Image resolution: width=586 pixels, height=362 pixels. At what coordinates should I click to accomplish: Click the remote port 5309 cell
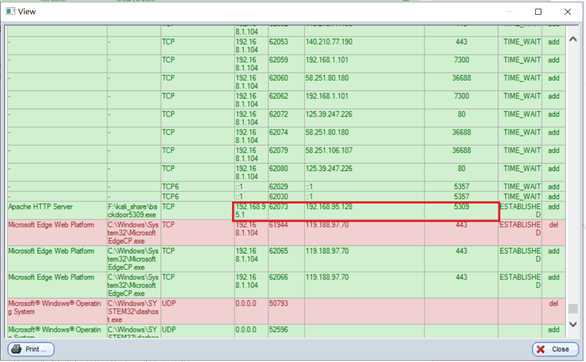click(x=461, y=211)
